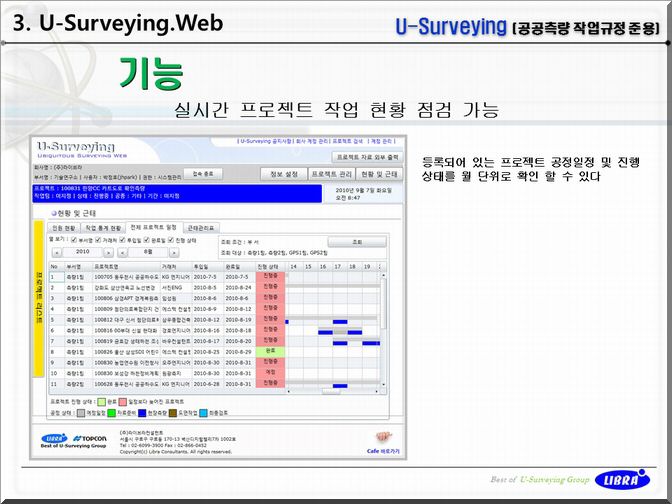Toggle the 부서명 column checkbox
The image size is (672, 504).
pyautogui.click(x=74, y=240)
